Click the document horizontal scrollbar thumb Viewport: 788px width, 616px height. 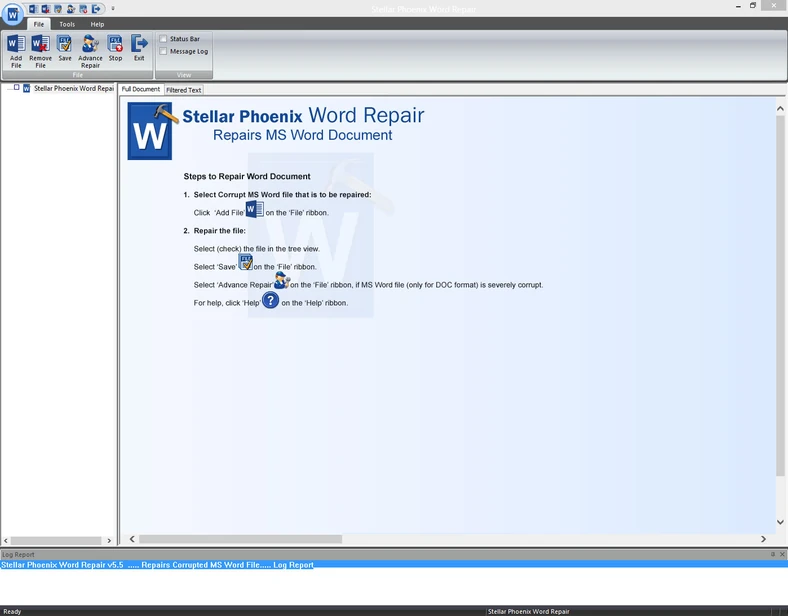[240, 539]
